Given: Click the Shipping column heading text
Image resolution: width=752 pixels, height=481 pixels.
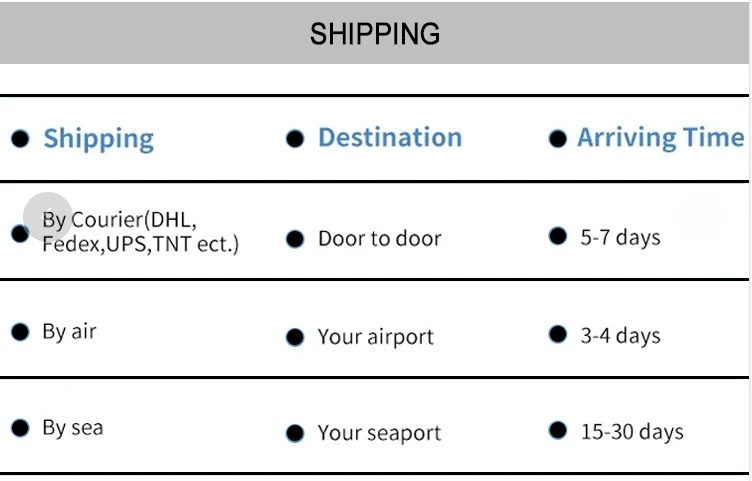Looking at the screenshot, I should (98, 139).
